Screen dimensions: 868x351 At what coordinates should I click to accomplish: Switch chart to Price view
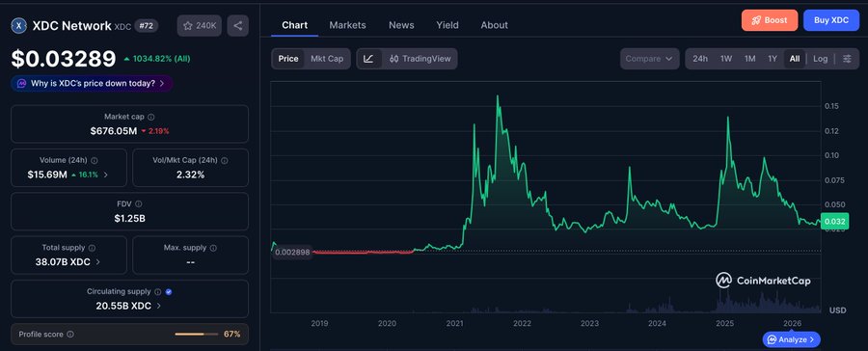[288, 59]
